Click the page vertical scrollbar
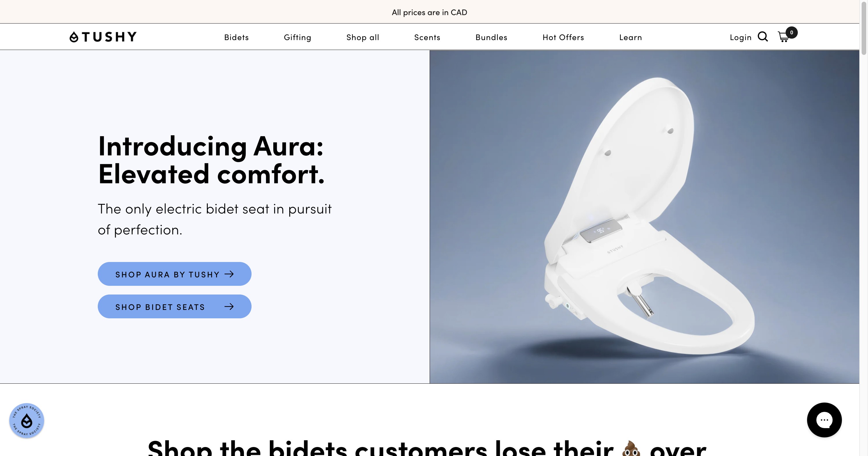The width and height of the screenshot is (868, 456). 864,228
